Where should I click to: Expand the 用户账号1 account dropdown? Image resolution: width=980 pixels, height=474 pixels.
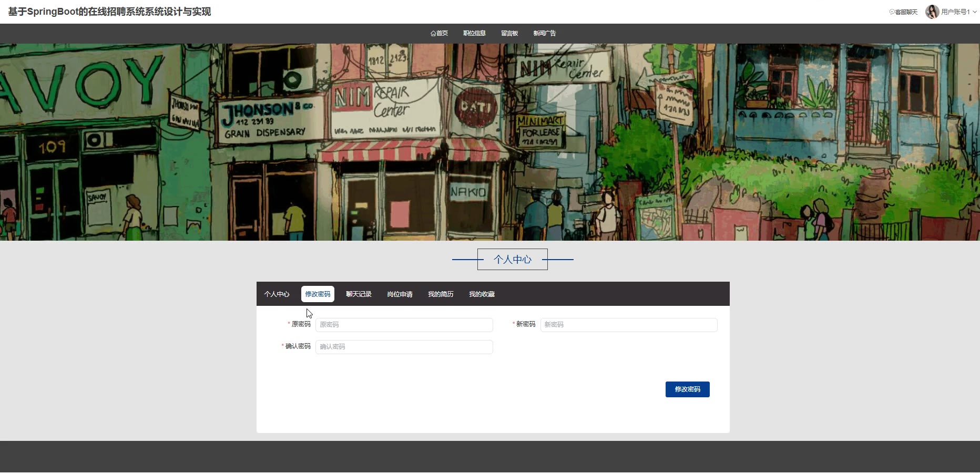click(x=958, y=12)
